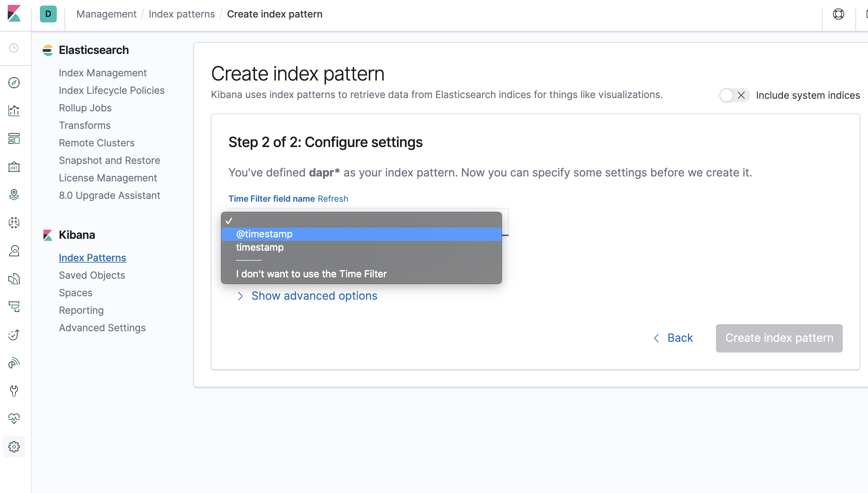Open Dev Tools wrench icon
868x493 pixels.
(x=14, y=390)
